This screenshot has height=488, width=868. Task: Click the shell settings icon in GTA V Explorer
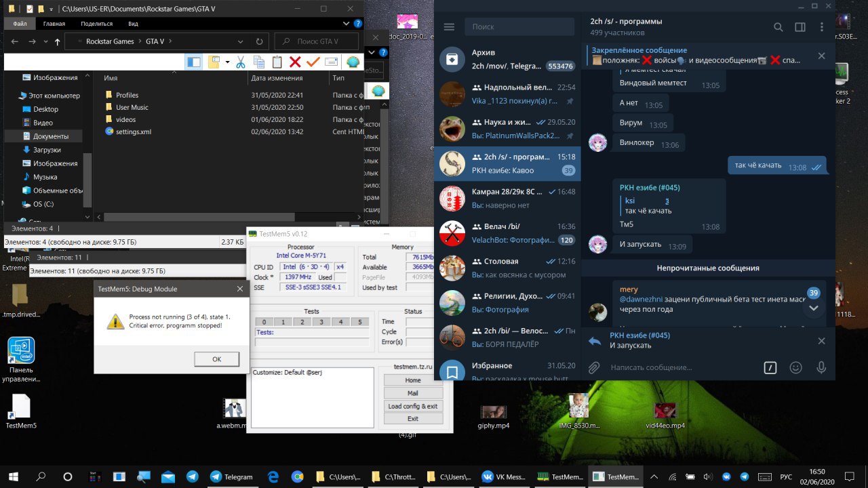(x=353, y=62)
